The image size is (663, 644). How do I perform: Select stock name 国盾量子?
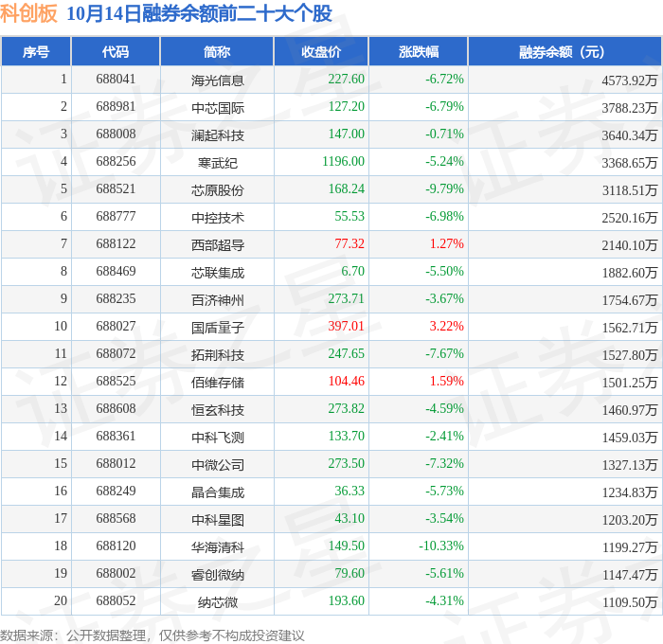217,328
